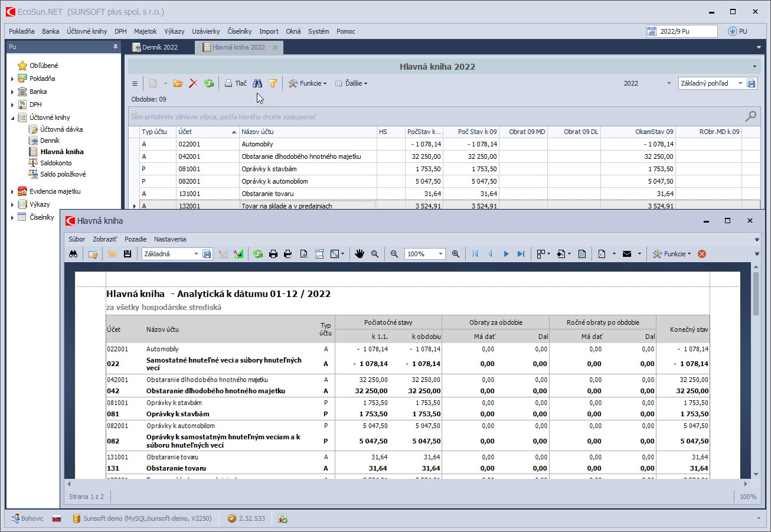771x532 pixels.
Task: Click the binoculars search icon in the main toolbar
Action: point(257,84)
